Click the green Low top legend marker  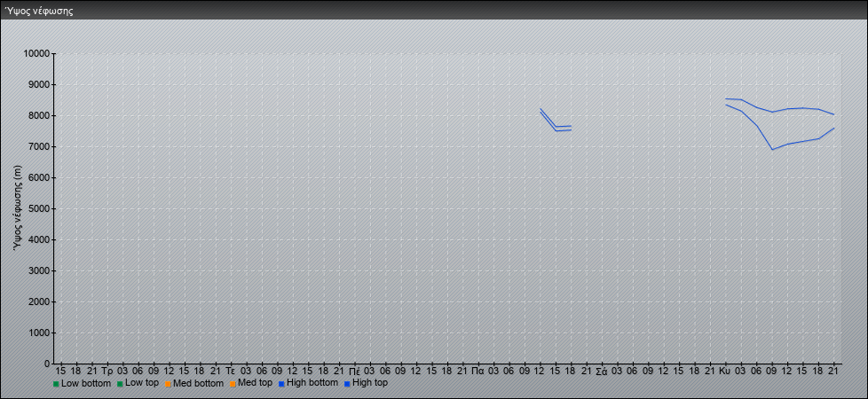121,384
